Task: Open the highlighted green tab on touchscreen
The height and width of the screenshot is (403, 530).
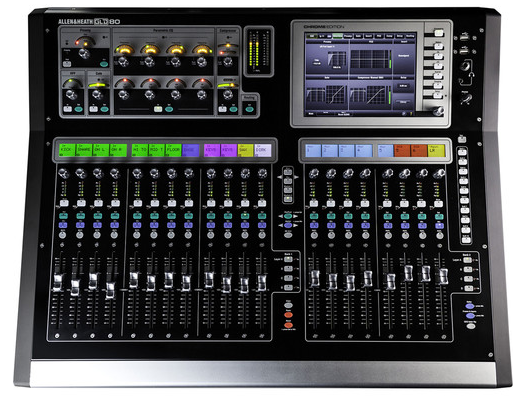Action: pos(337,36)
